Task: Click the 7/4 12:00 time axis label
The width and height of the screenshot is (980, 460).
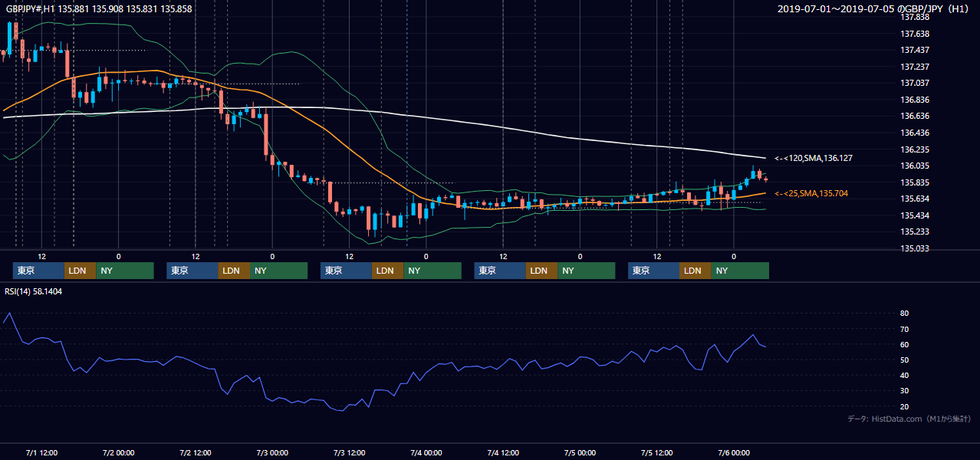Action: [503, 452]
